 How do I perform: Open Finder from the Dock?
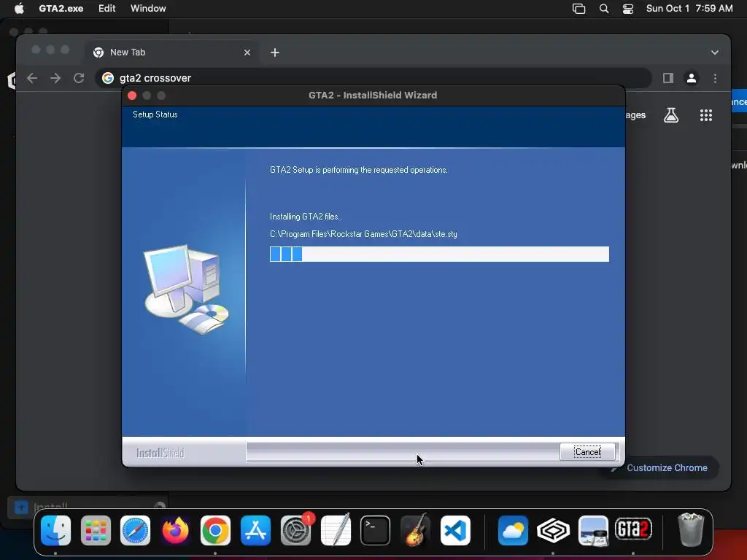pyautogui.click(x=55, y=530)
